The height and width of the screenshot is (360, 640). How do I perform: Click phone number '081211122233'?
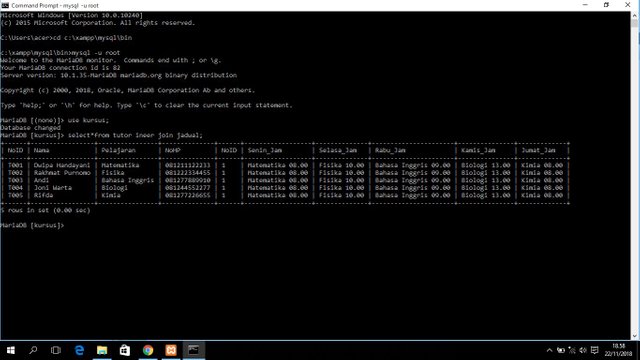pos(188,165)
